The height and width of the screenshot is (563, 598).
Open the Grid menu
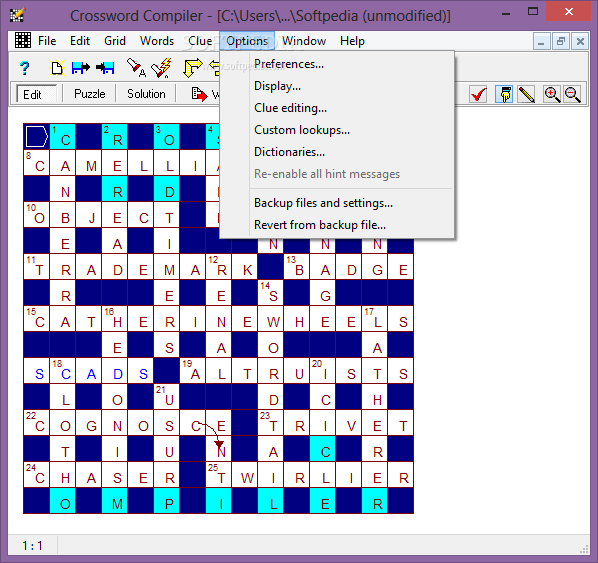115,41
